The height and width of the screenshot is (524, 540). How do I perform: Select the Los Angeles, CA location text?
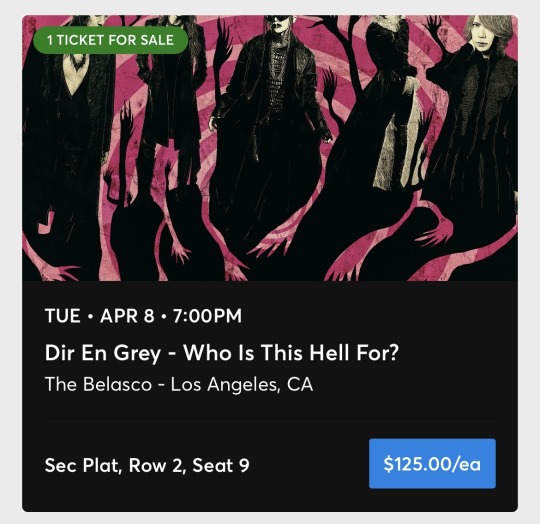(242, 385)
